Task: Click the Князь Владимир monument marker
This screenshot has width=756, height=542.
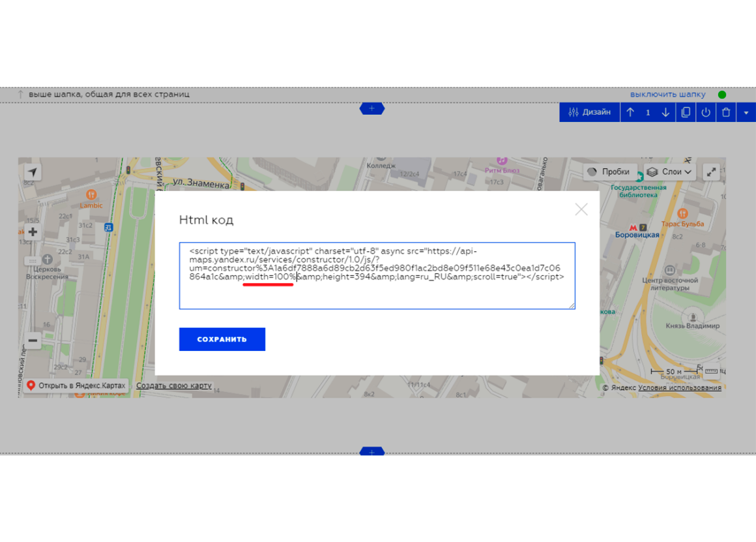Action: (693, 317)
